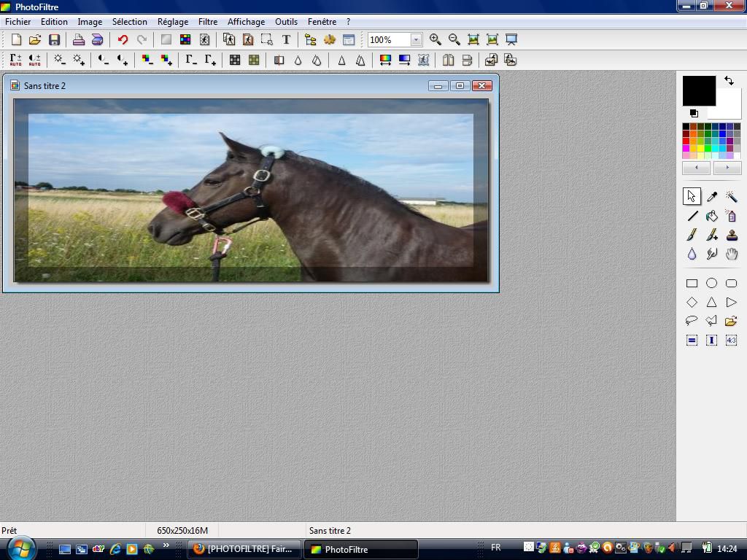Swap foreground and background colors

pos(729,81)
